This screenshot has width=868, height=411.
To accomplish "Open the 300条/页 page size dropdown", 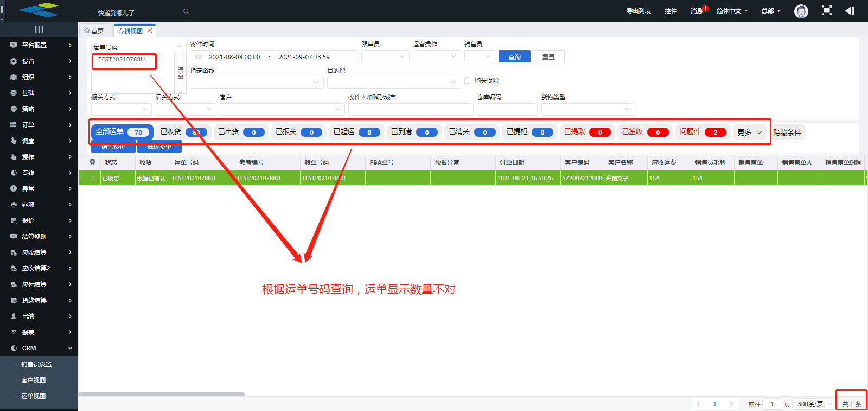I will (x=814, y=404).
